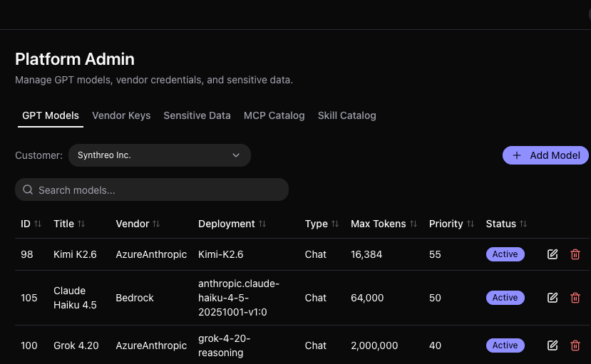Edit the Claude Haiku 4.5 model row
The image size is (591, 364).
[553, 298]
